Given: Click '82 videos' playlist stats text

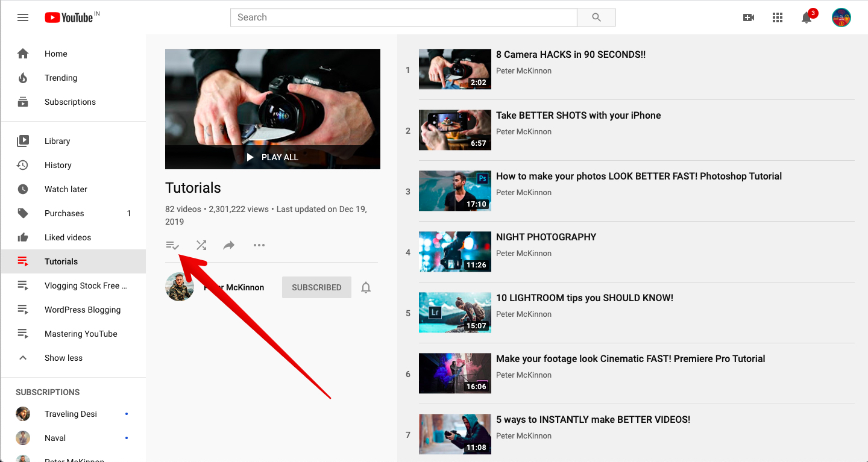Looking at the screenshot, I should coord(183,209).
